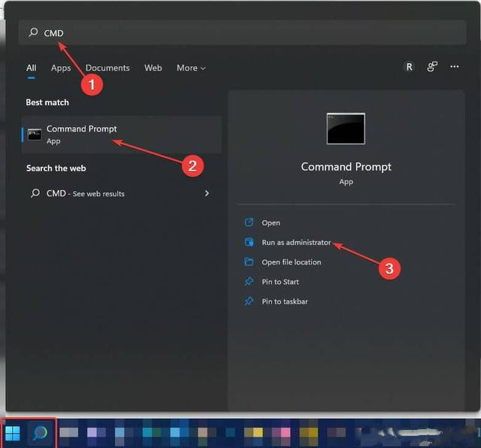The image size is (481, 448).
Task: Open the R user account button
Action: coord(409,67)
